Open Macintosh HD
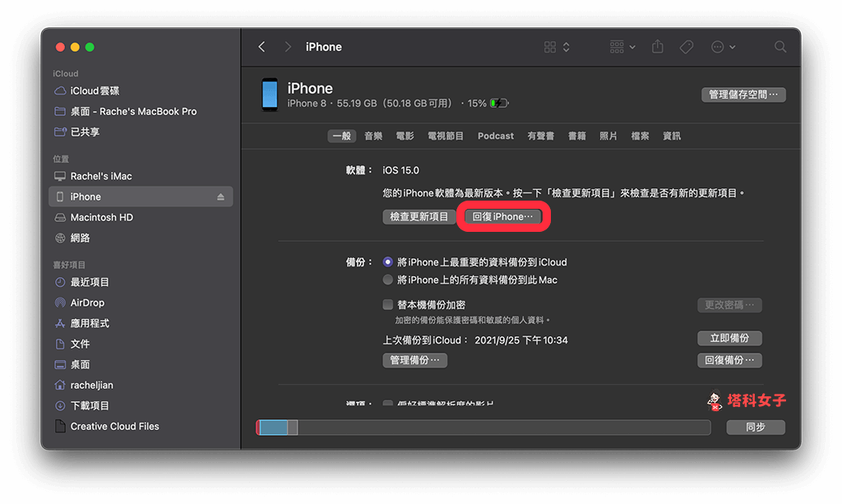 (94, 217)
